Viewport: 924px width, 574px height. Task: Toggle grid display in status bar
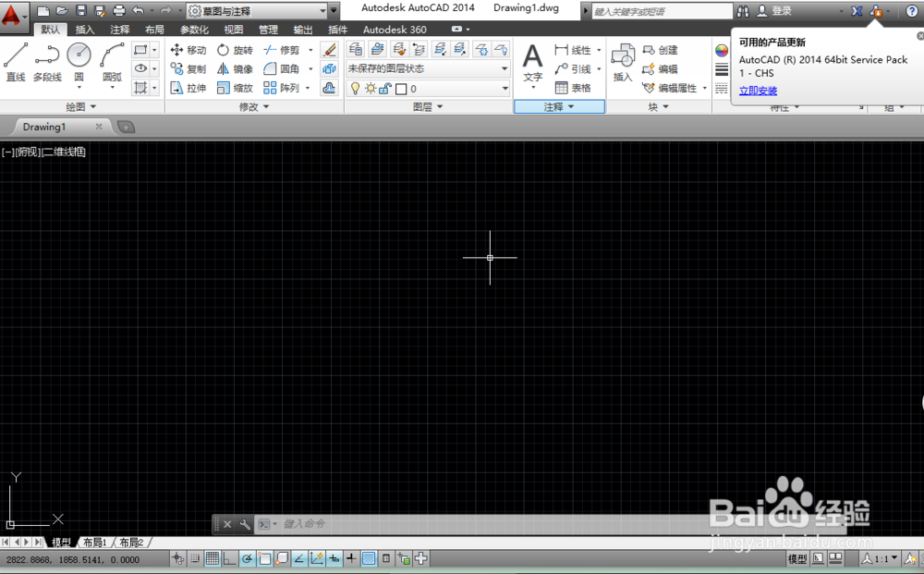[x=213, y=558]
